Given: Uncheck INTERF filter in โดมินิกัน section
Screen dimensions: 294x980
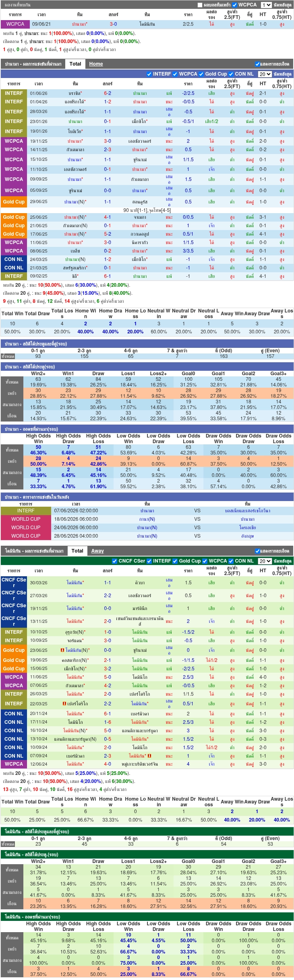Looking at the screenshot, I should pyautogui.click(x=149, y=561).
